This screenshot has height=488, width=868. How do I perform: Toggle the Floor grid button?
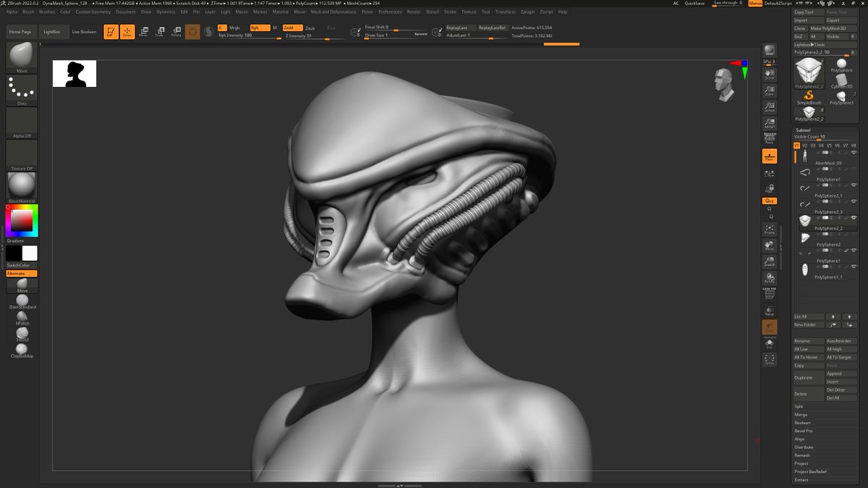tap(770, 156)
